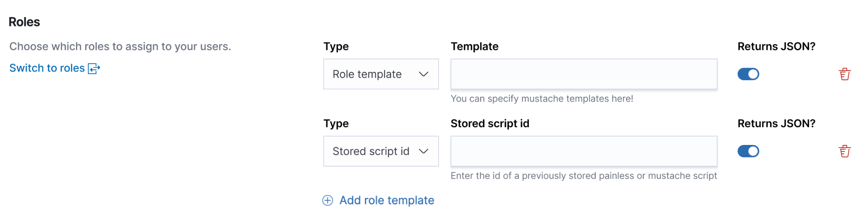The width and height of the screenshot is (868, 220).
Task: Click the Template field label
Action: click(x=474, y=46)
